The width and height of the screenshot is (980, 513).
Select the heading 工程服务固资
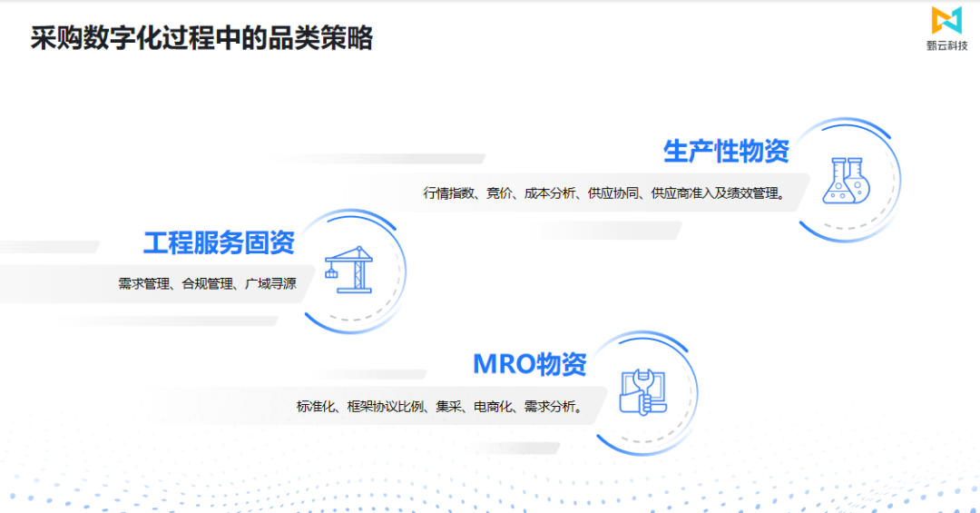pos(219,242)
